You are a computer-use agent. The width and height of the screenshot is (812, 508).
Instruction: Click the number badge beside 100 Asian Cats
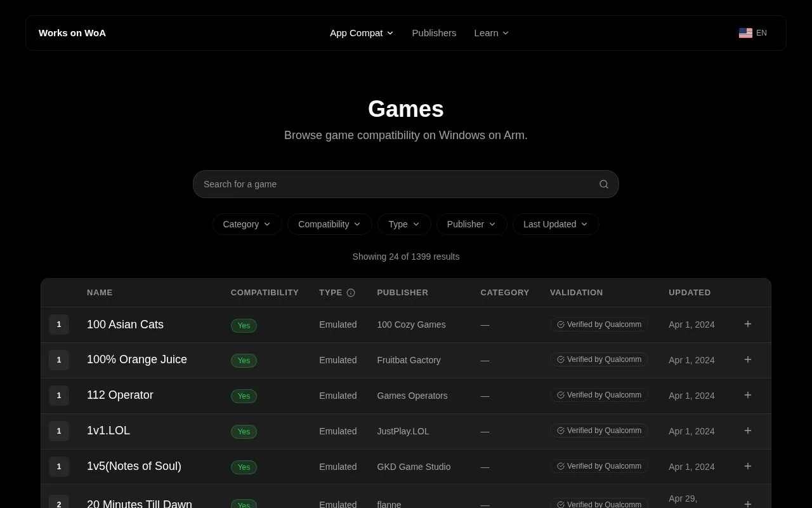(x=59, y=324)
